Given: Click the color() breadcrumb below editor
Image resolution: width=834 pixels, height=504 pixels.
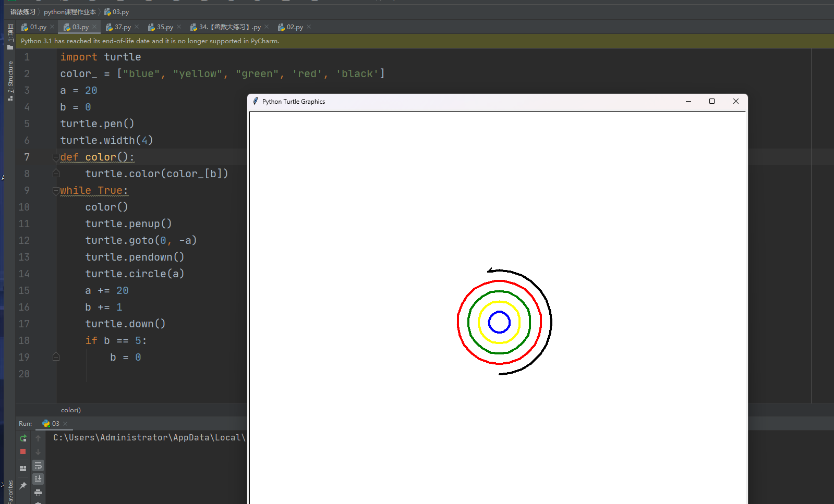Looking at the screenshot, I should tap(71, 410).
